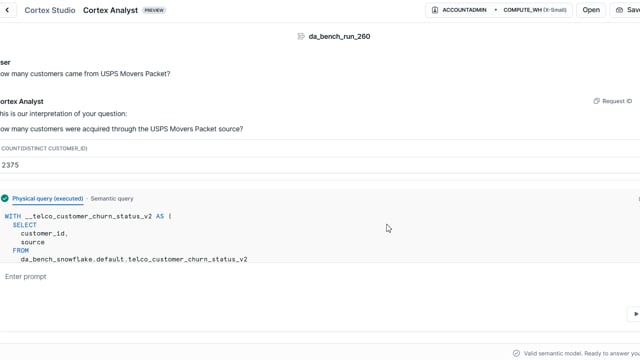
Task: Submit prompt with the send arrow
Action: [x=635, y=314]
